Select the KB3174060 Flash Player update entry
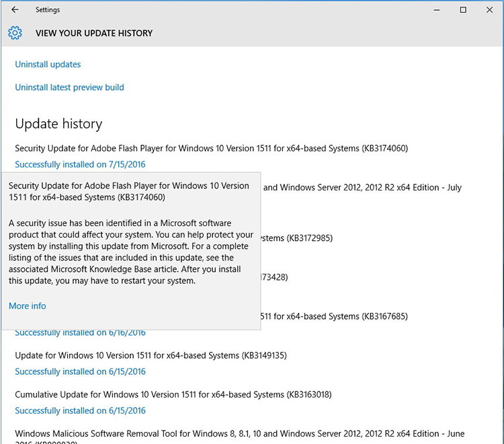504x444 pixels. click(211, 148)
